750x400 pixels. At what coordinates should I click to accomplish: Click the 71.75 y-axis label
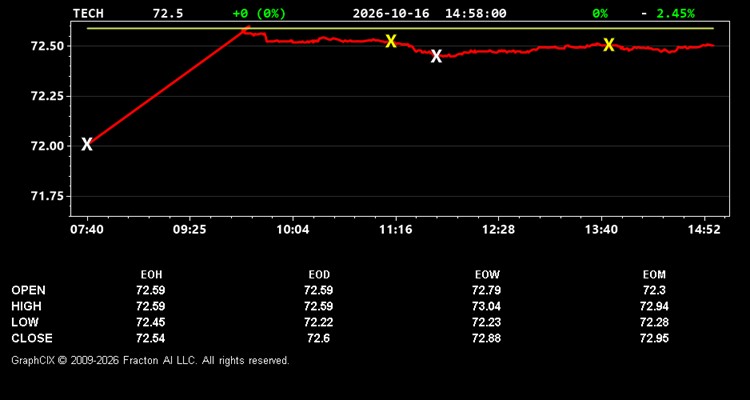(47, 196)
